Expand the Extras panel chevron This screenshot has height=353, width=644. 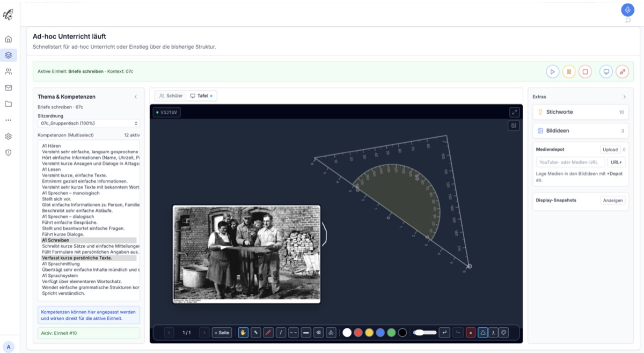pos(624,97)
